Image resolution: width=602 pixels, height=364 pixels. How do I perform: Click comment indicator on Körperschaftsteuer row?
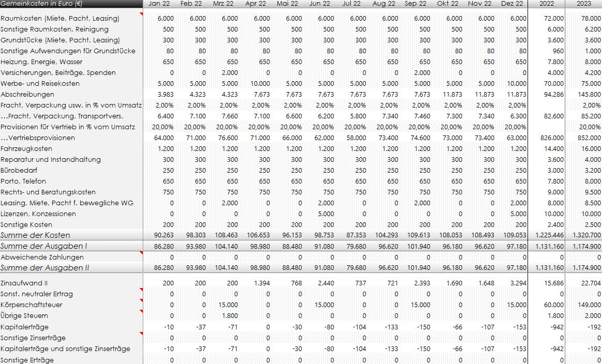pos(141,300)
